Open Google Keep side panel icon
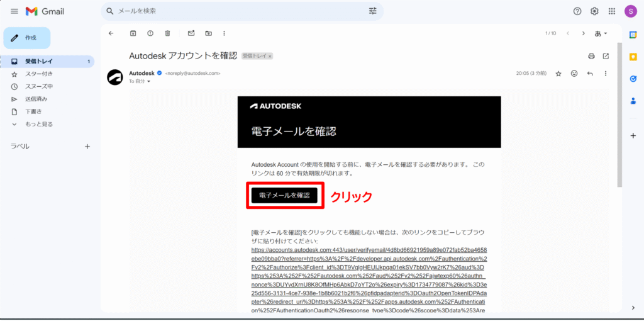The width and height of the screenshot is (644, 321). (633, 57)
